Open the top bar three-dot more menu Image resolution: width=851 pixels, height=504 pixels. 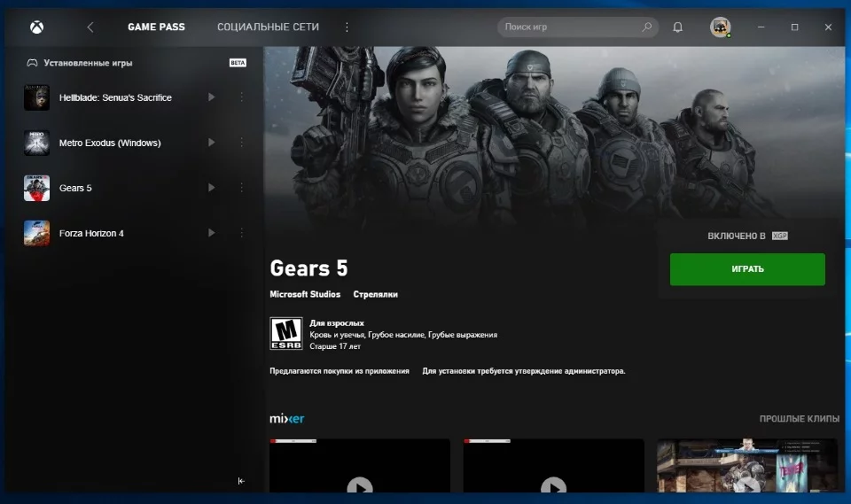click(x=347, y=27)
